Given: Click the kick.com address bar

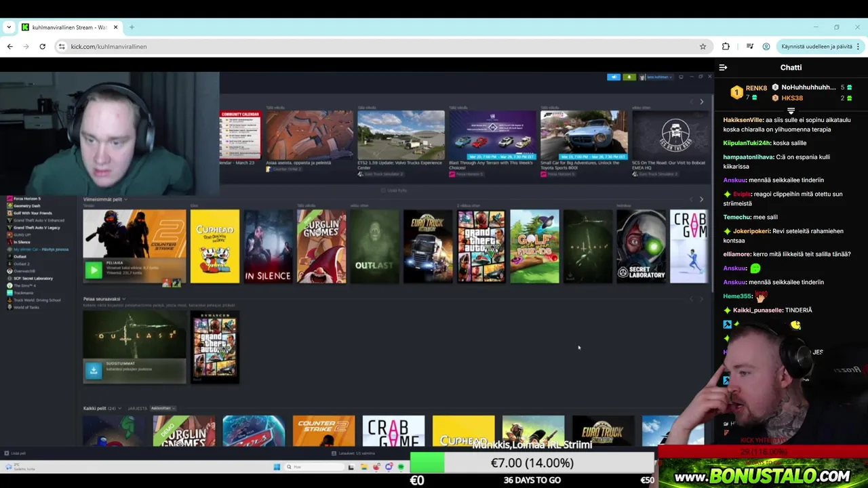Looking at the screenshot, I should pyautogui.click(x=383, y=46).
